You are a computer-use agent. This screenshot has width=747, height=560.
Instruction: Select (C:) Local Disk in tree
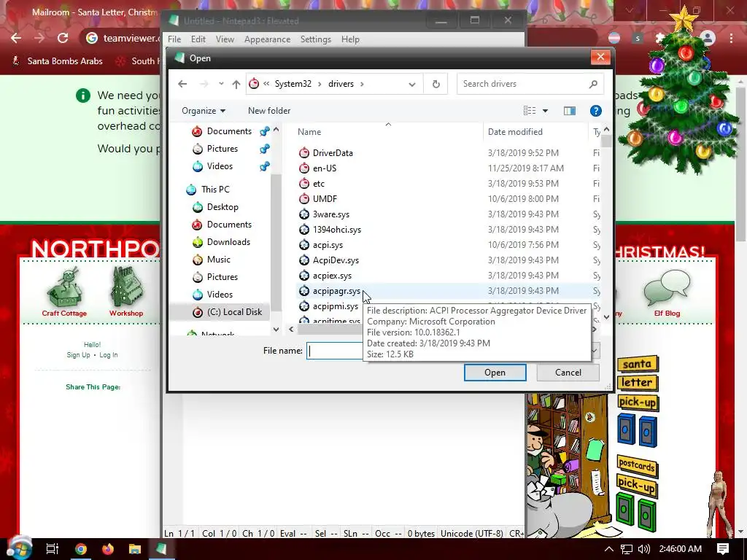click(234, 312)
